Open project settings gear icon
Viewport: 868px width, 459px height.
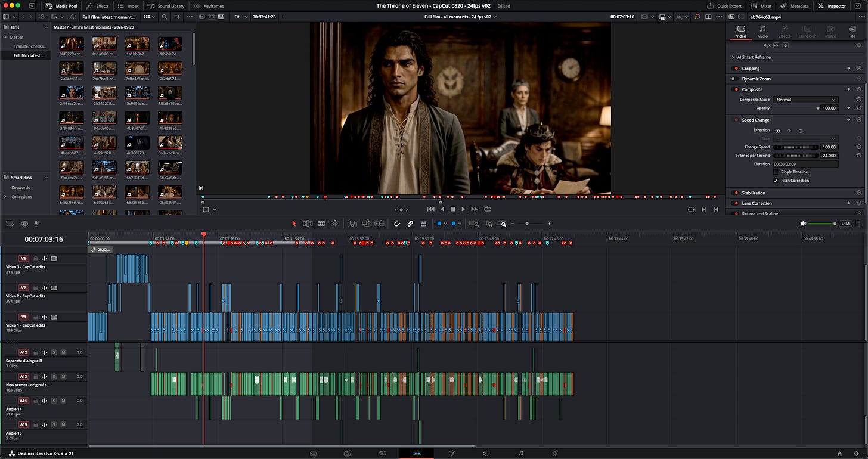click(x=857, y=454)
